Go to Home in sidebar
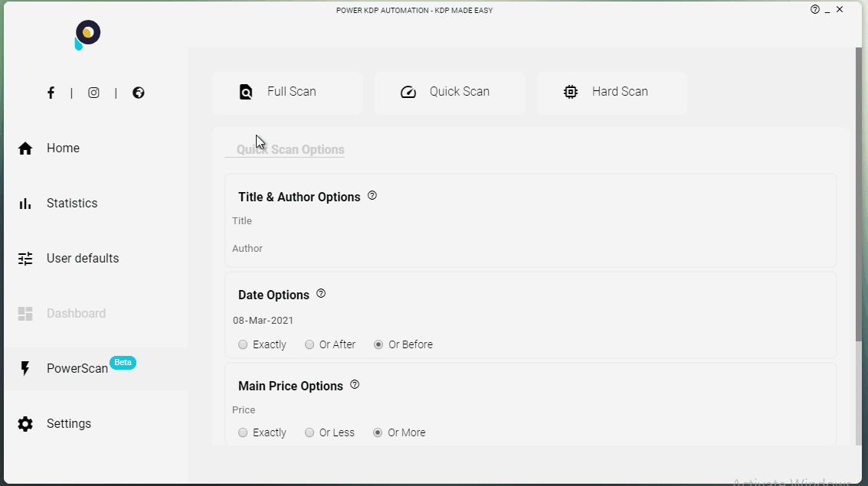Screen dimensions: 868x486 (96, 148)
